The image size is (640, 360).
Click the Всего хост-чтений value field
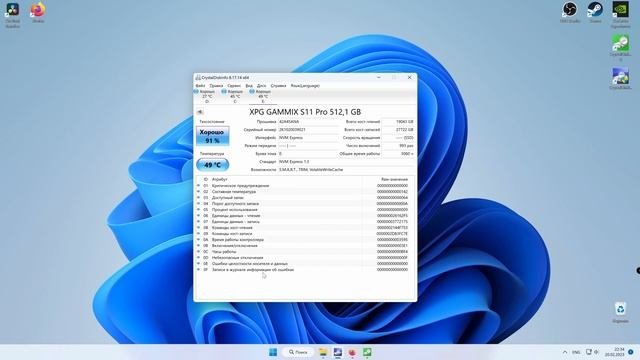coord(398,122)
